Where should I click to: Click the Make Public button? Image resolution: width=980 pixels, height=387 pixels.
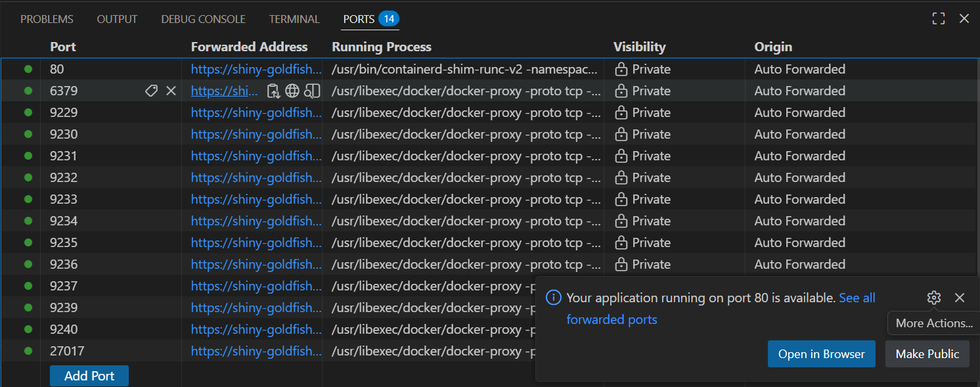click(x=927, y=354)
